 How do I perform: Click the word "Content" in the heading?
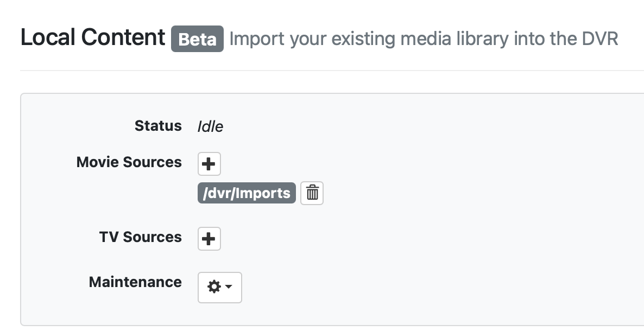123,37
